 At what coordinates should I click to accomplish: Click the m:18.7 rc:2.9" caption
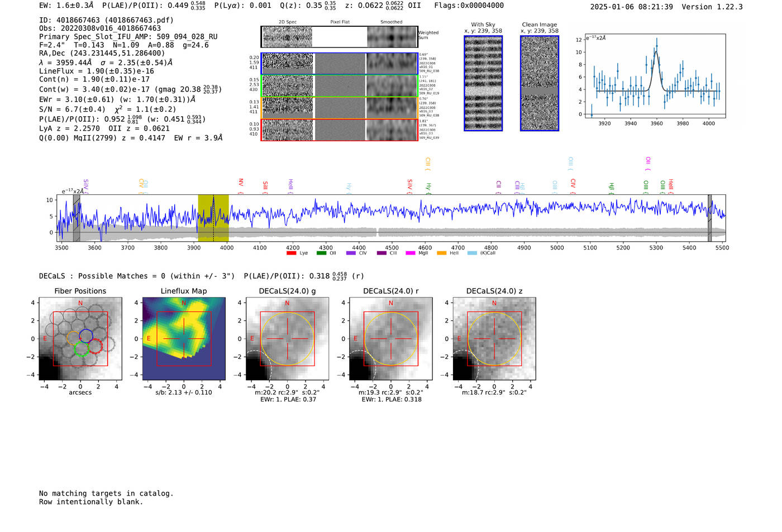(494, 392)
